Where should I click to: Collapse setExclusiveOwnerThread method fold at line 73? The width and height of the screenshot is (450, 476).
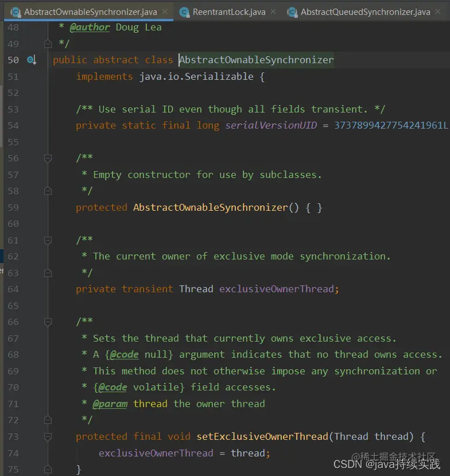(48, 436)
